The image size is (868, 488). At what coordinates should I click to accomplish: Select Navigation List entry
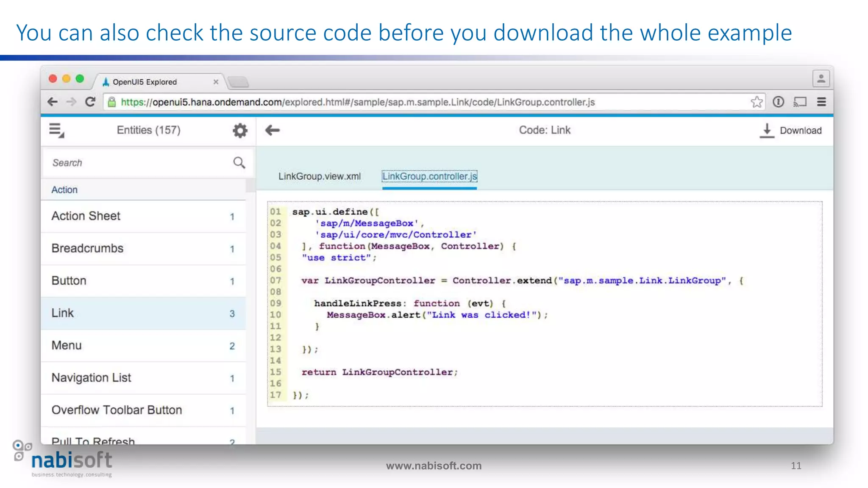pos(143,378)
